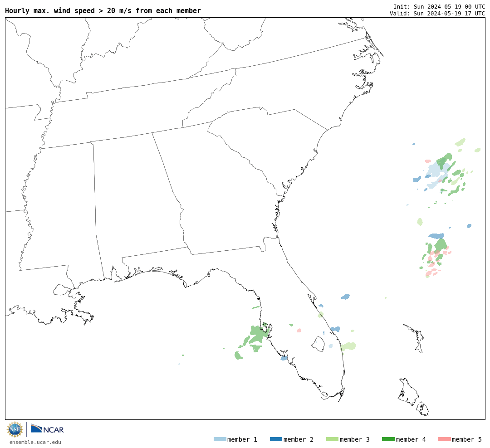Image resolution: width=490 pixels, height=448 pixels.
Task: Click the member 4 dark green swatch
Action: (x=388, y=439)
